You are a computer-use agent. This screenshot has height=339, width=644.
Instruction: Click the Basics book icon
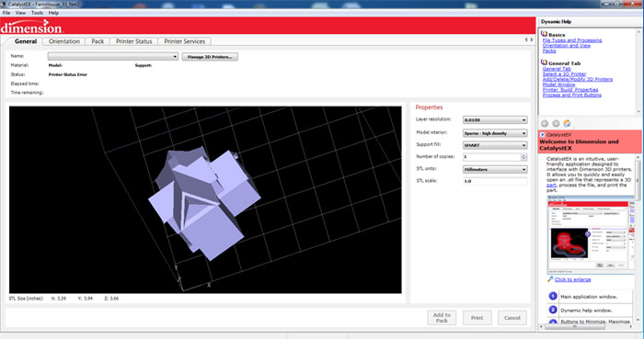pyautogui.click(x=545, y=34)
